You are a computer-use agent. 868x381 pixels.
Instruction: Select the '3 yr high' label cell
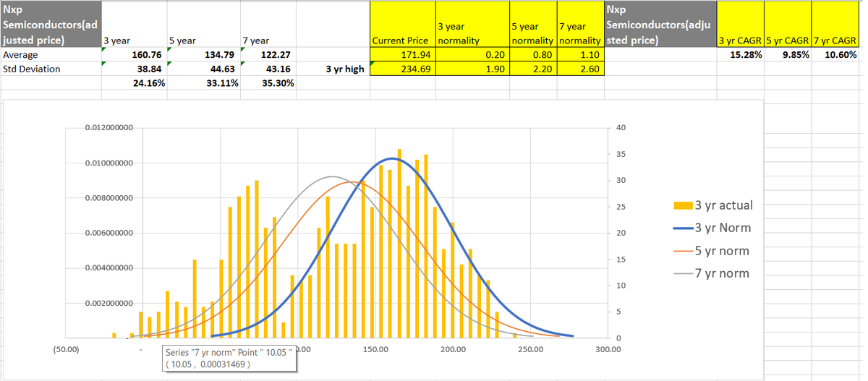coord(333,69)
